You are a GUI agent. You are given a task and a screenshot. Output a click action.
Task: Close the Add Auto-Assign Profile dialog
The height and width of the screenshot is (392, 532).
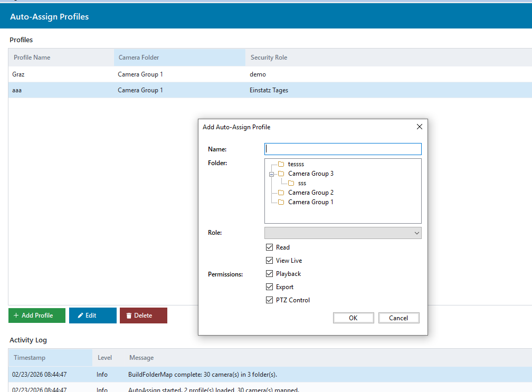pyautogui.click(x=420, y=127)
